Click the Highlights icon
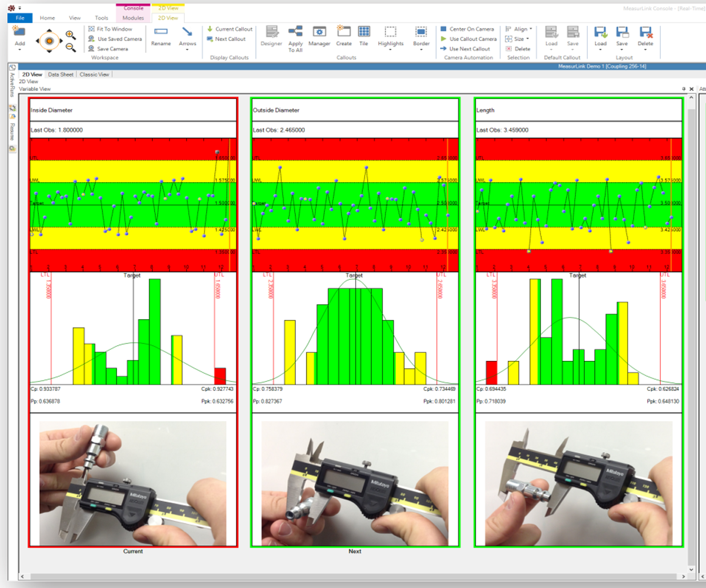The height and width of the screenshot is (588, 706). [x=390, y=36]
